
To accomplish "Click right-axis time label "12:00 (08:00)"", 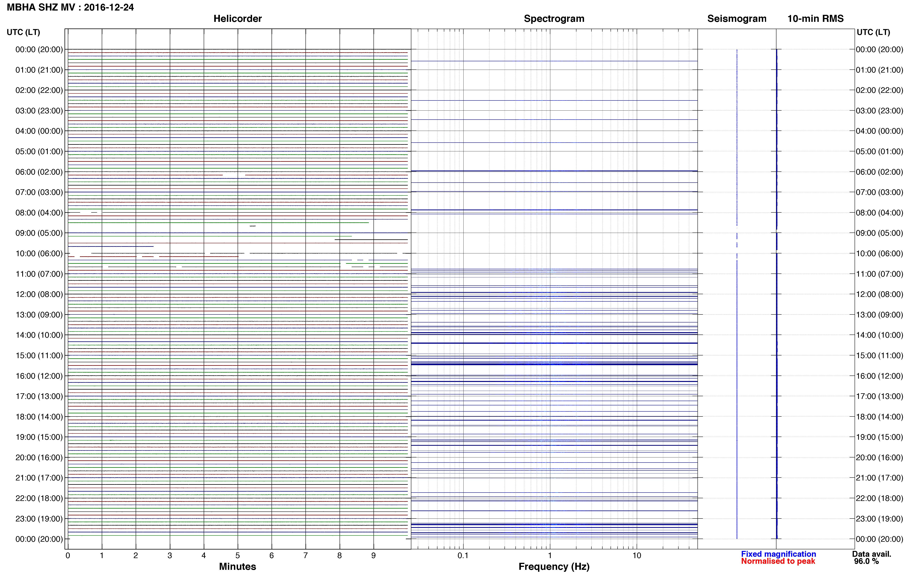I will point(880,294).
